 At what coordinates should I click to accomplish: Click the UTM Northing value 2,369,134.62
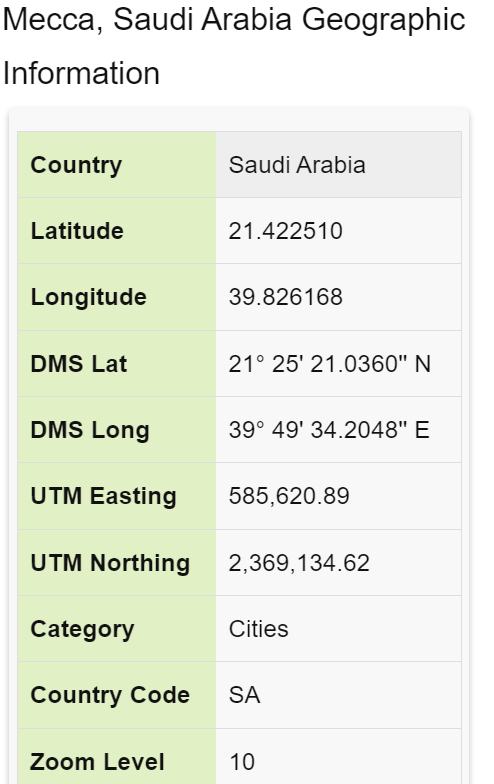(299, 563)
